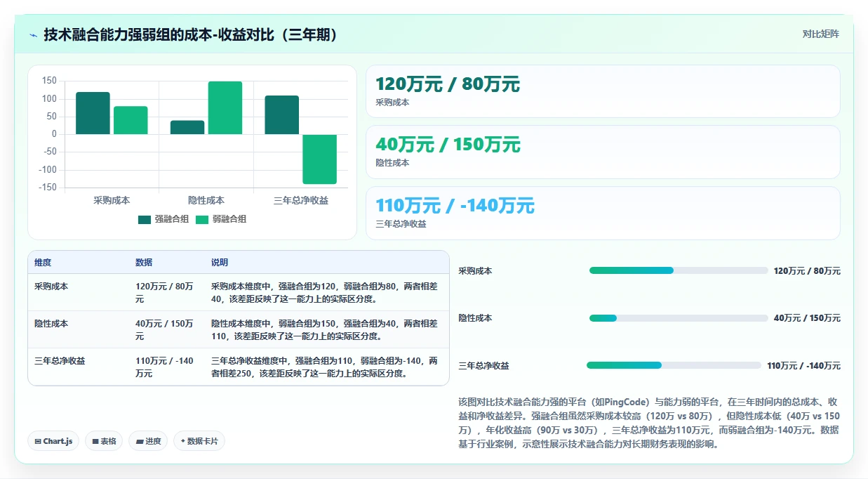868x479 pixels.
Task: Click the 150 y-axis tick label
Action: pos(49,81)
